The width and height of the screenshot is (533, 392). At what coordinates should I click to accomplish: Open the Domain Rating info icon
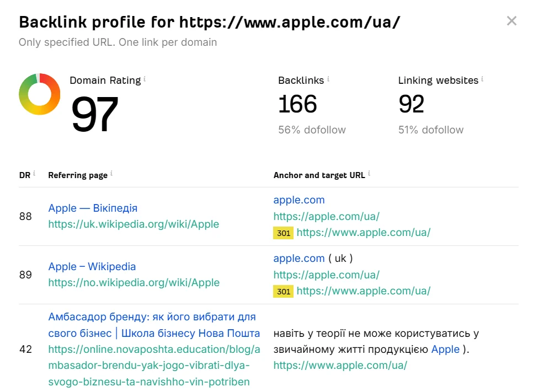[145, 79]
